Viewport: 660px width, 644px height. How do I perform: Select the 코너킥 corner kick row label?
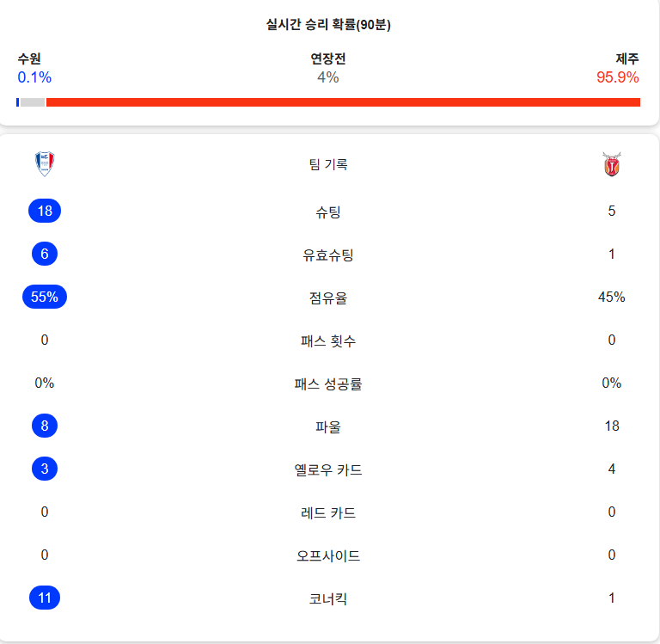[x=328, y=599]
